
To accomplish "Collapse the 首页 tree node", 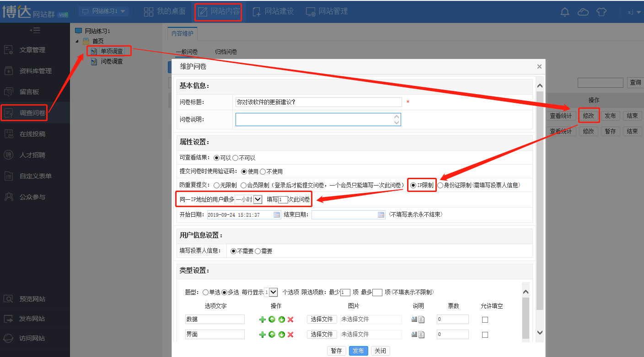I will [77, 41].
